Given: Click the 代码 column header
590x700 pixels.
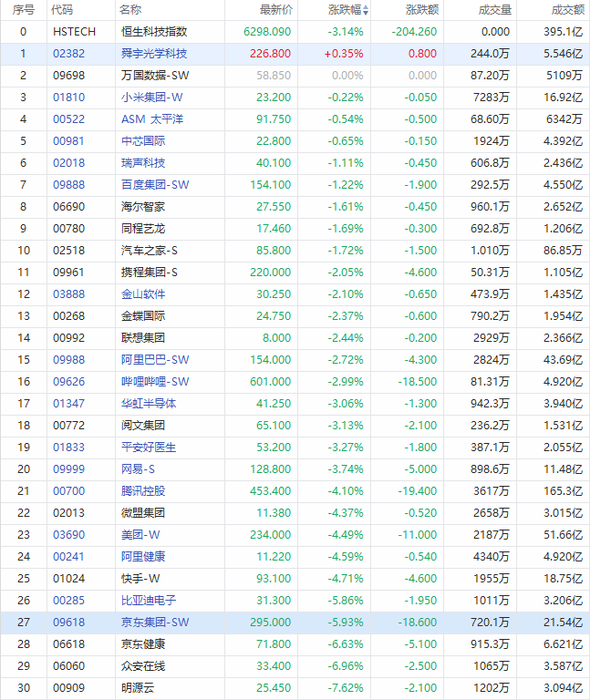Looking at the screenshot, I should tap(62, 10).
